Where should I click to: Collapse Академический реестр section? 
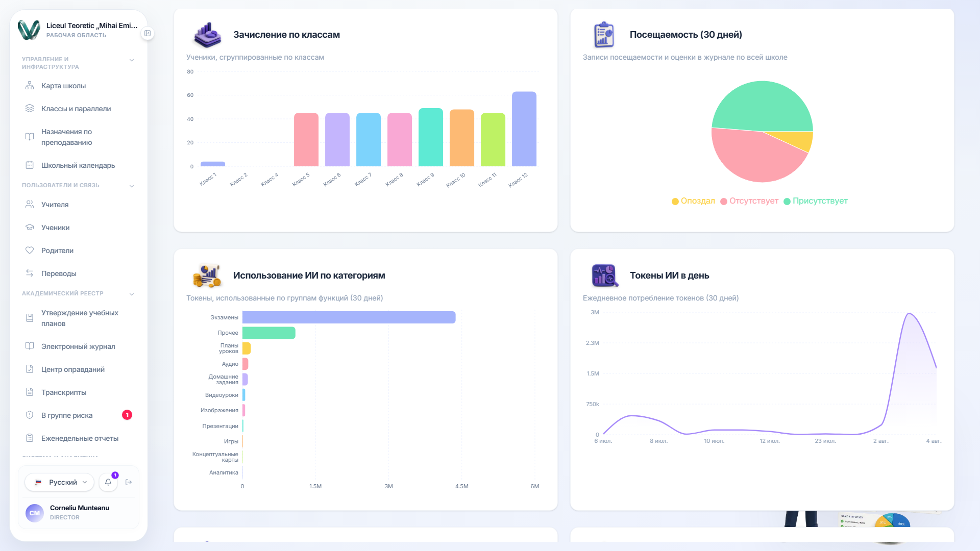tap(132, 294)
